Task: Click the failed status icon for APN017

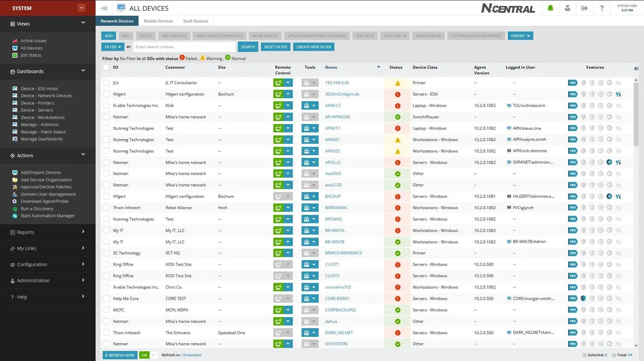Action: tap(398, 128)
